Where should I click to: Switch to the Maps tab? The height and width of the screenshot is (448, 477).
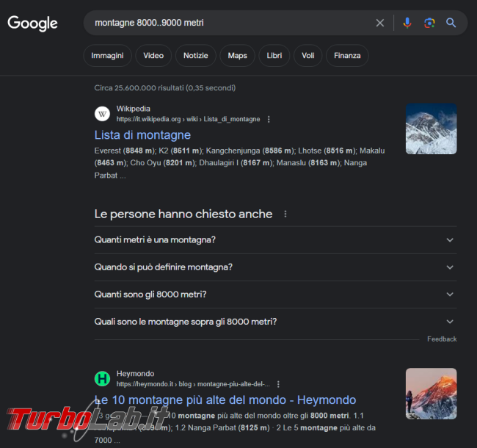(237, 55)
